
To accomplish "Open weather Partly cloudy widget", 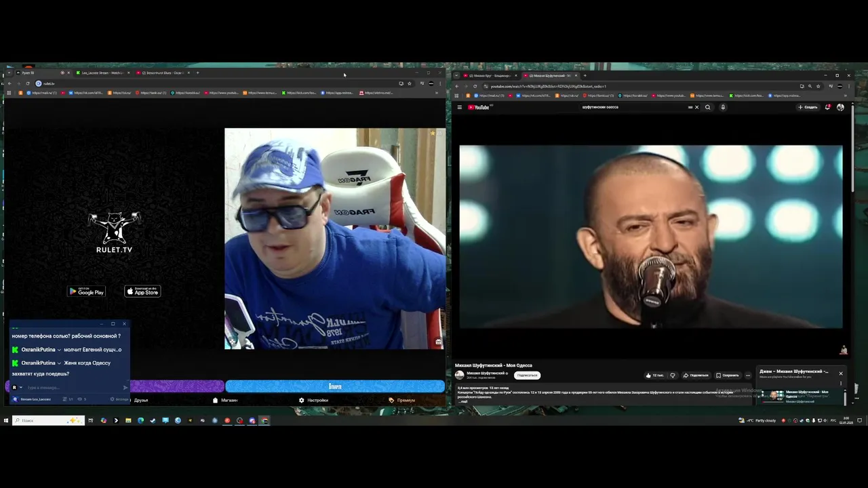I will [758, 420].
